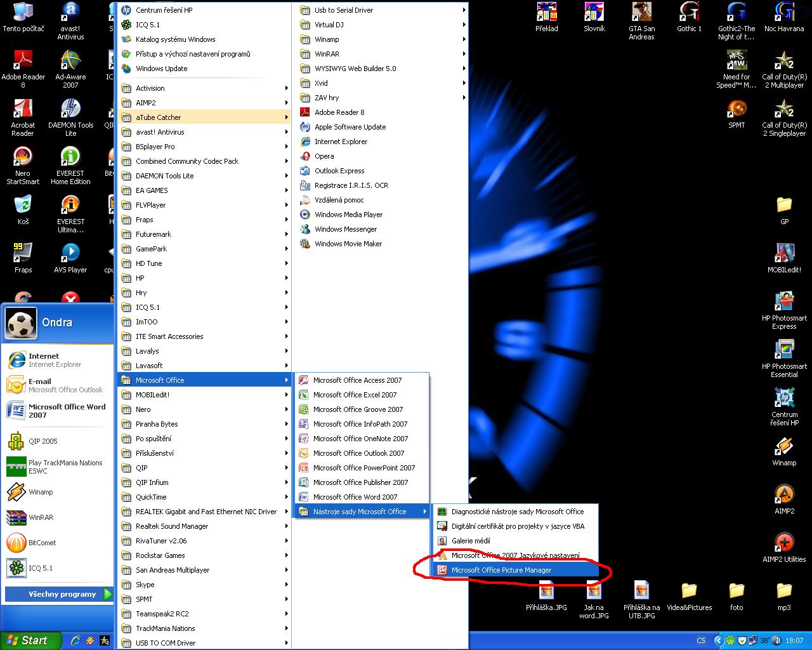The image size is (812, 650).
Task: Open Microsoft Office Picture Manager
Action: point(515,570)
